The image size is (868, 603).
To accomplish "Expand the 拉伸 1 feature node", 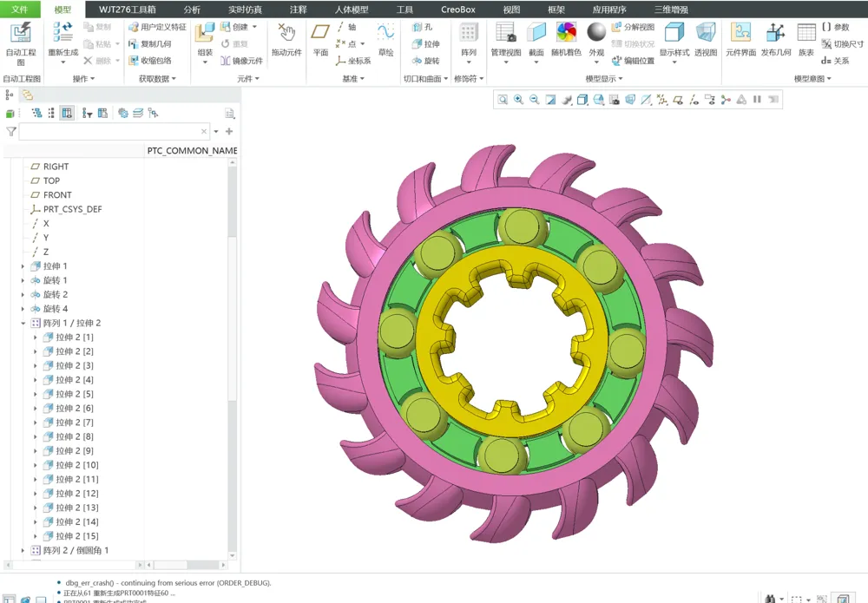I will (23, 266).
